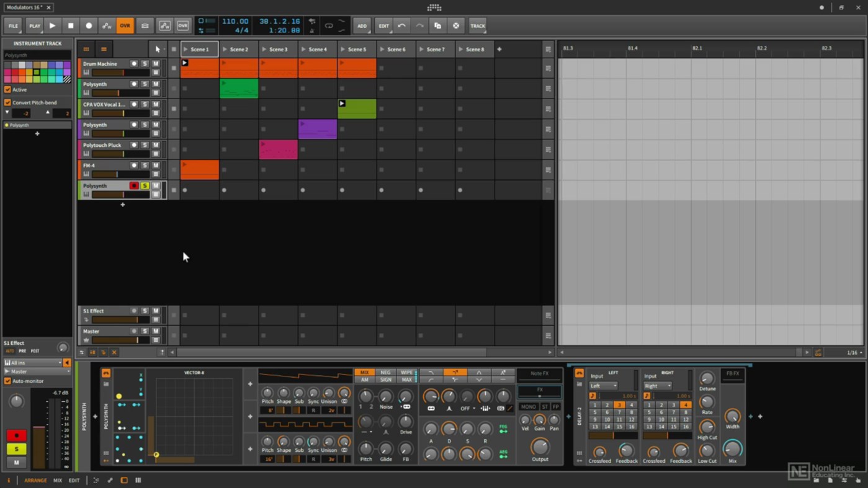
Task: Click the undo arrow in the toolbar
Action: (x=402, y=25)
